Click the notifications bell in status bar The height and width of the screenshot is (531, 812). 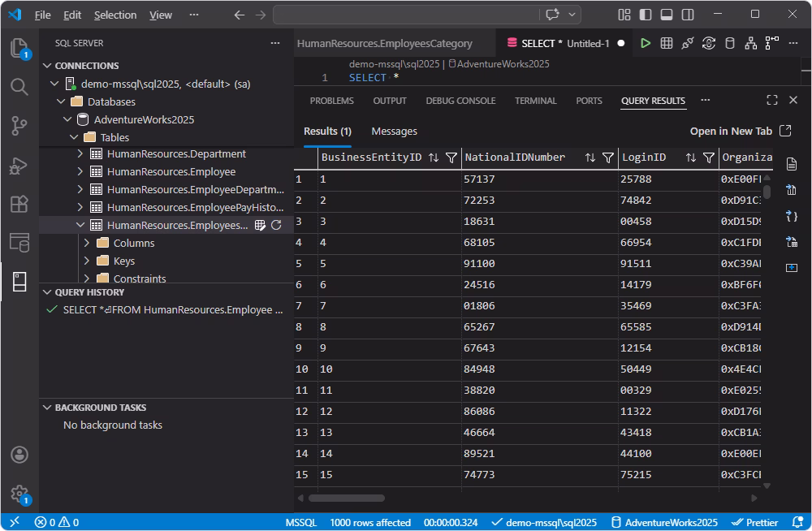coord(798,522)
